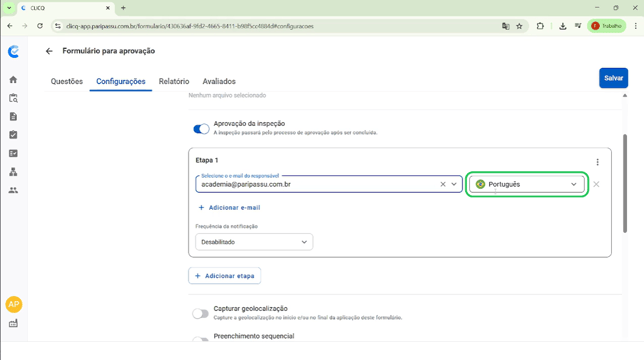Open the documents sidebar icon

coord(13,117)
